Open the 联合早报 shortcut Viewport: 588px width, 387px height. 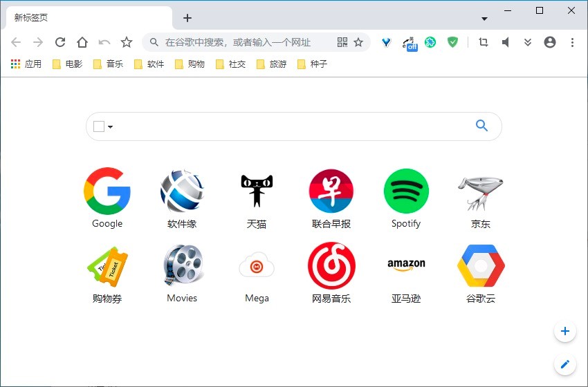click(x=331, y=198)
